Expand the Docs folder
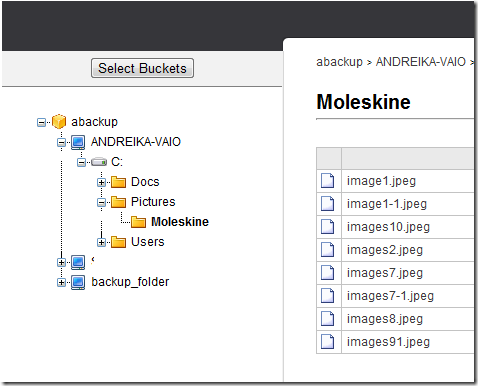This screenshot has width=478, height=386. point(101,182)
